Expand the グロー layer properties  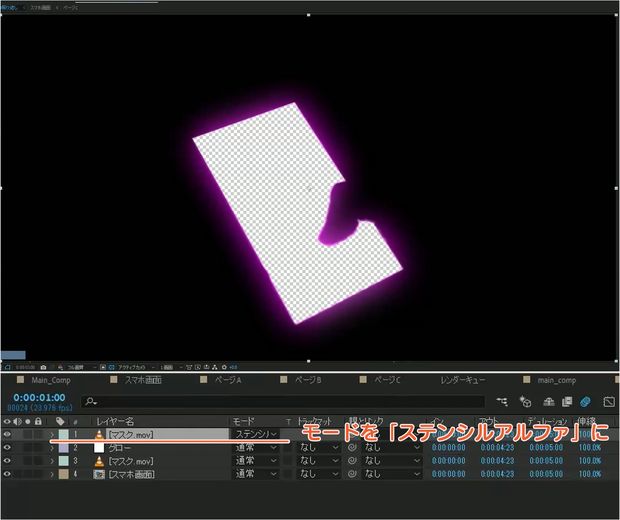pos(52,448)
